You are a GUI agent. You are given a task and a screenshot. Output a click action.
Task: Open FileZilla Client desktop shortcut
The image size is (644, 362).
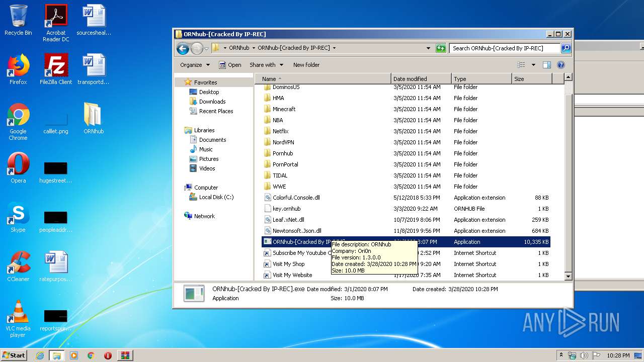[x=56, y=69]
